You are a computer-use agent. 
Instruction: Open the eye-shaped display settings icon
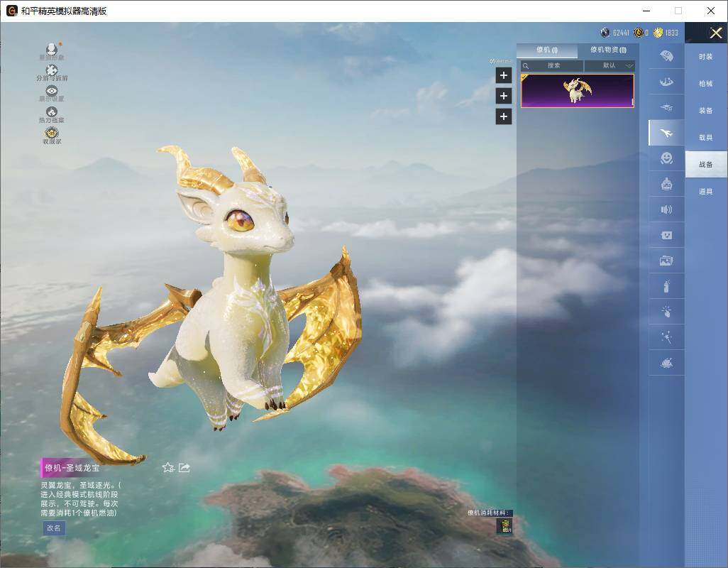tap(52, 91)
